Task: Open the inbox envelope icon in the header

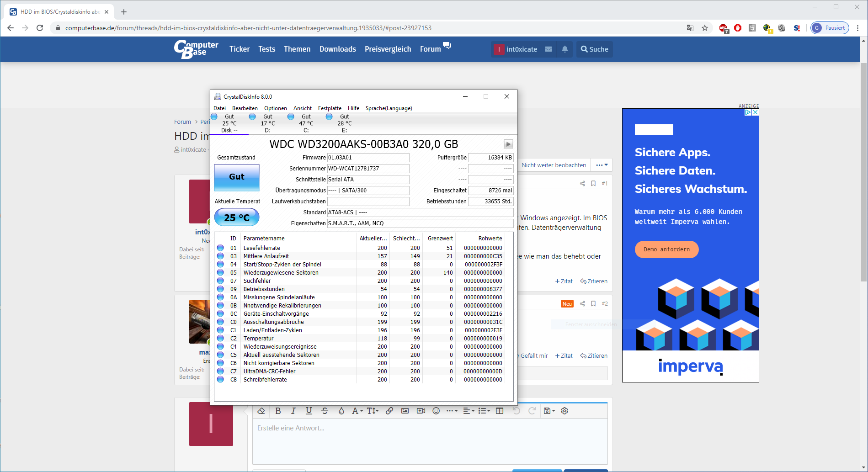Action: (548, 49)
